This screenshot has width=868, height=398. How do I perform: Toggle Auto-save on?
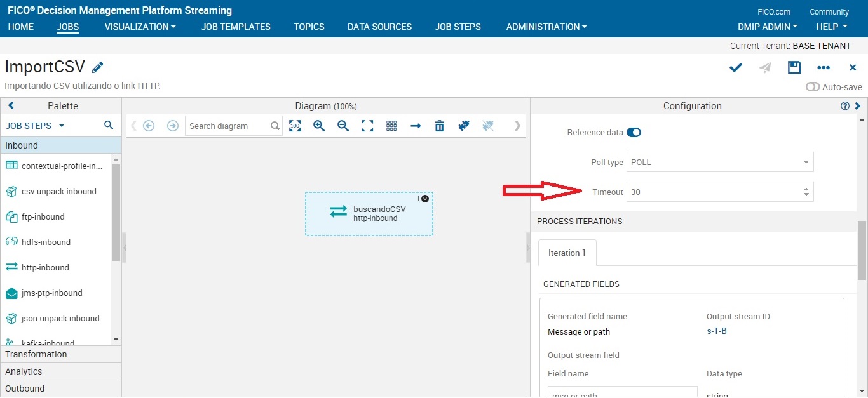(x=813, y=87)
